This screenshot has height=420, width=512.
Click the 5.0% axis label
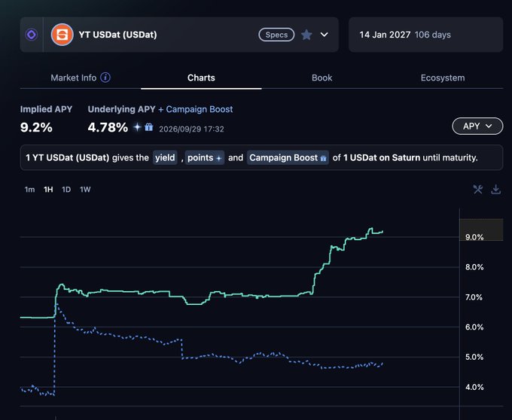tap(474, 357)
